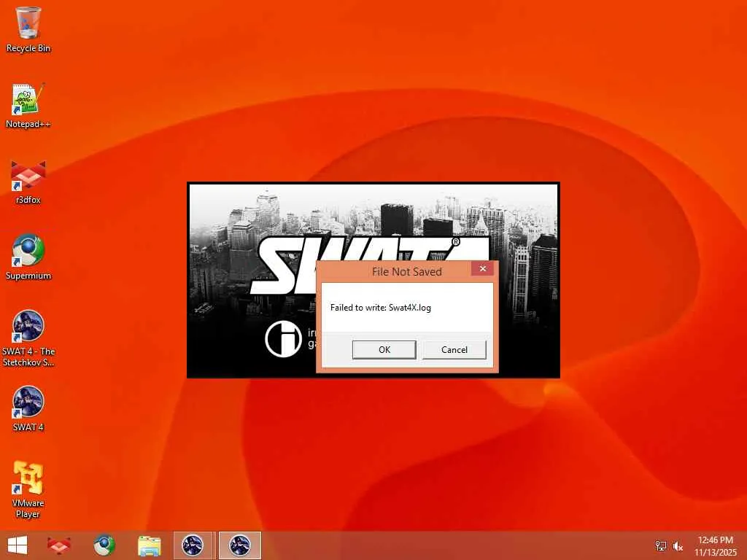
Task: Close the File Not Saved dialog
Action: (x=483, y=269)
